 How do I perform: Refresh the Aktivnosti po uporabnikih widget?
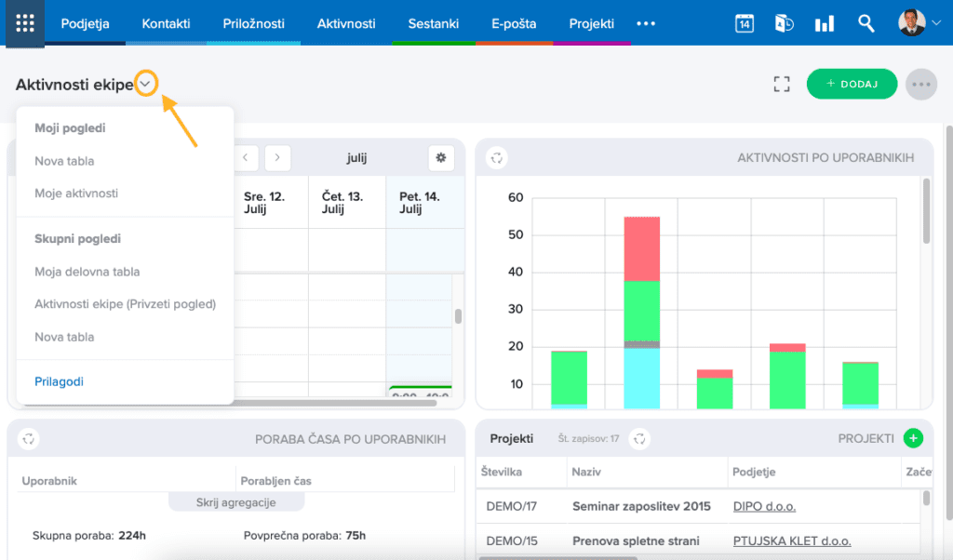(x=497, y=158)
